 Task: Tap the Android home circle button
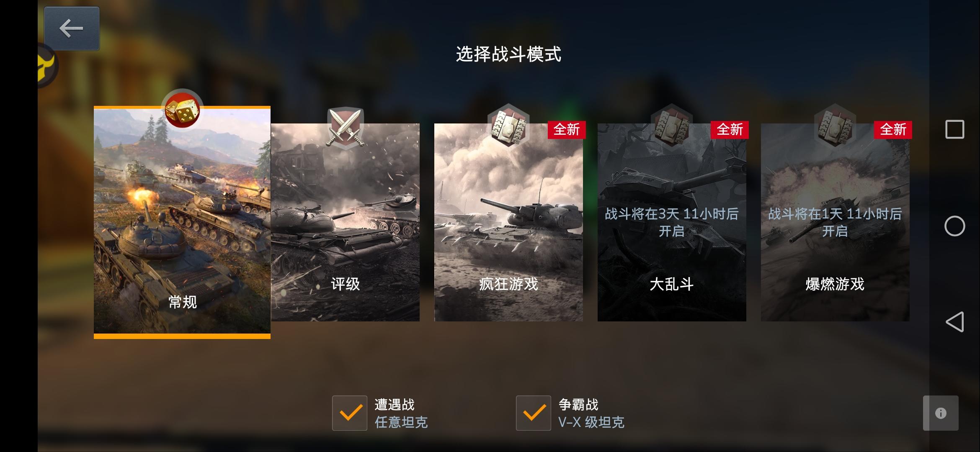[x=955, y=226]
